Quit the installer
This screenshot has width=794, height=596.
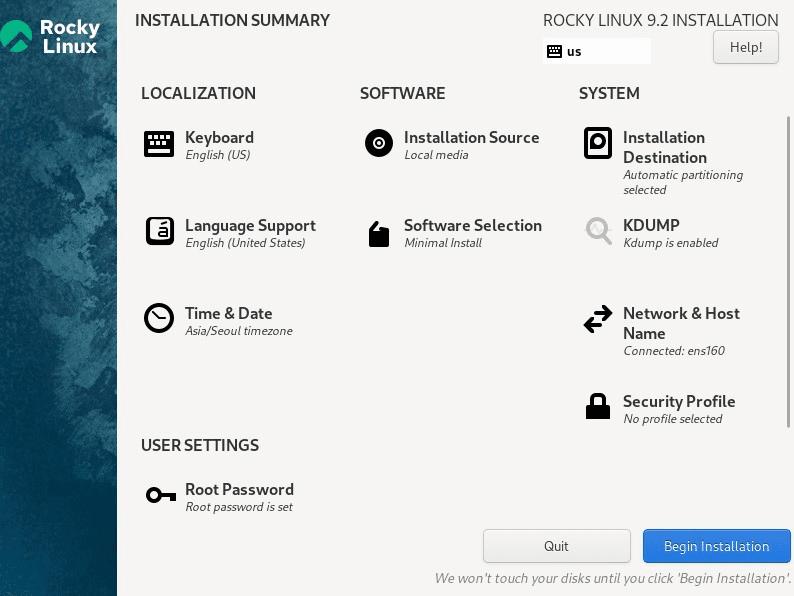point(557,546)
